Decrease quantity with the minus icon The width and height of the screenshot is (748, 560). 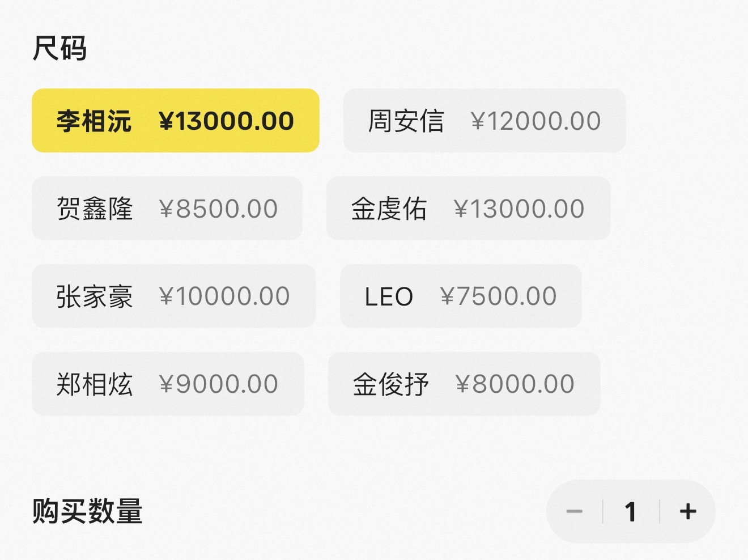point(574,512)
